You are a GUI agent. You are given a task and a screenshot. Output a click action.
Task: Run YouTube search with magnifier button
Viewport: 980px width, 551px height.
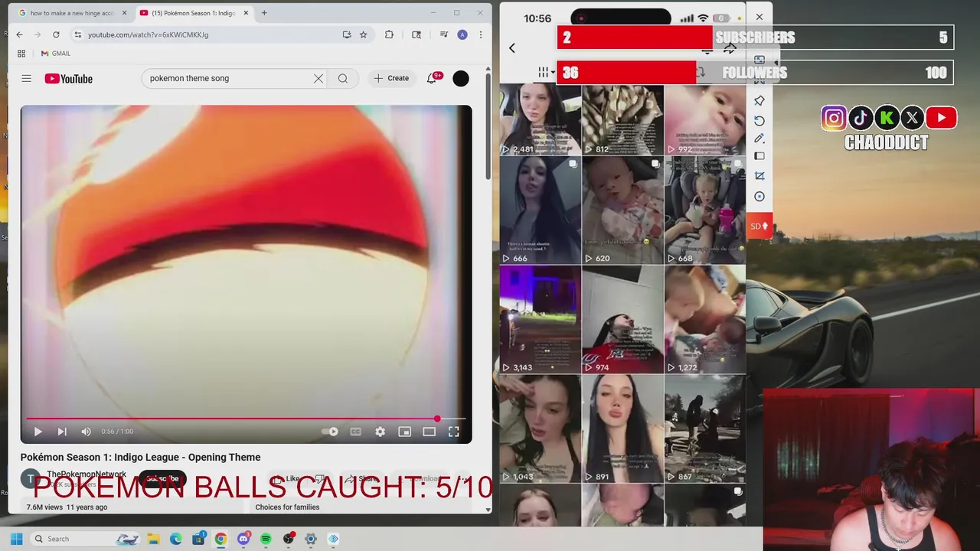tap(343, 78)
